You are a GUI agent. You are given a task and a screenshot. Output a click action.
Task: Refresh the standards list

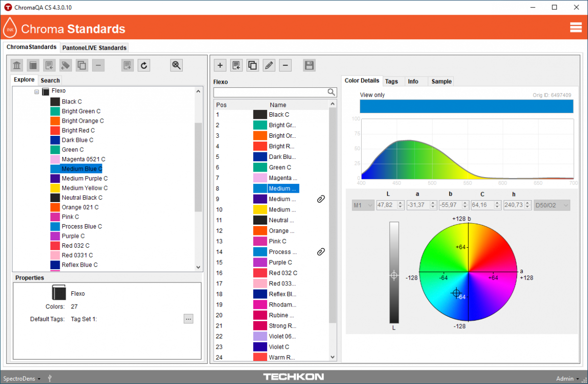(x=144, y=65)
